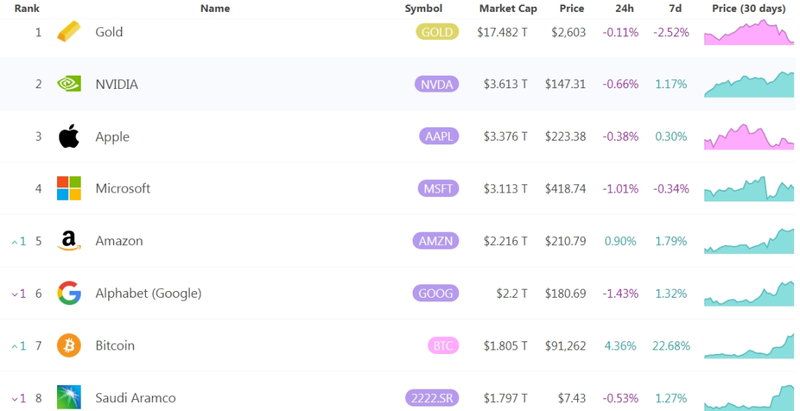The height and width of the screenshot is (411, 800).
Task: Open the NVIDIA name link
Action: click(x=117, y=84)
